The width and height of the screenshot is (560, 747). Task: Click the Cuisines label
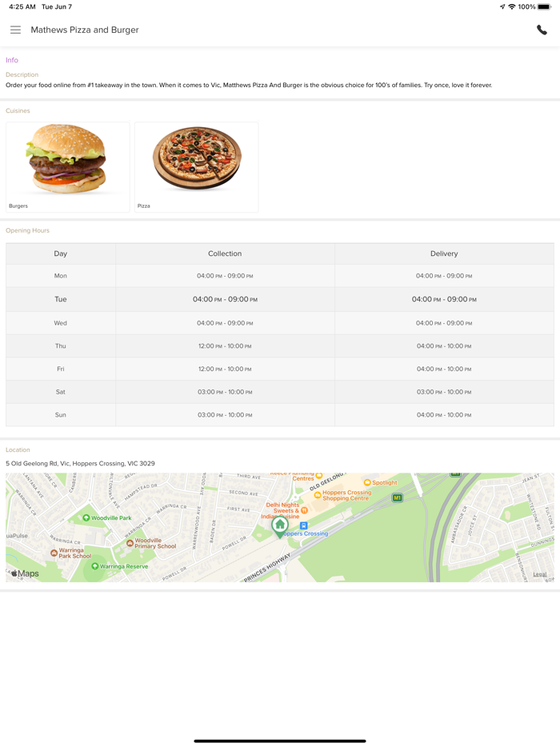tap(18, 110)
